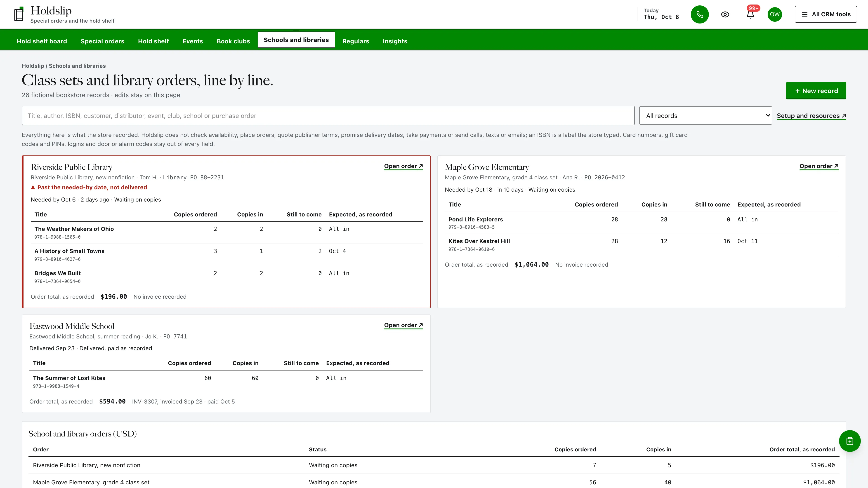Screen dimensions: 868x488
Task: Open order for Riverside Public Library
Action: point(403,166)
